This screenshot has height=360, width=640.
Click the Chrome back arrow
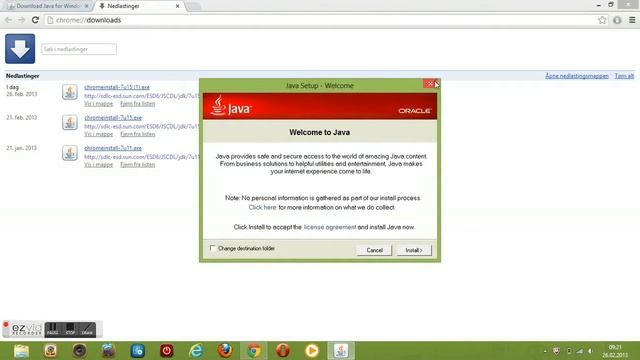point(8,20)
